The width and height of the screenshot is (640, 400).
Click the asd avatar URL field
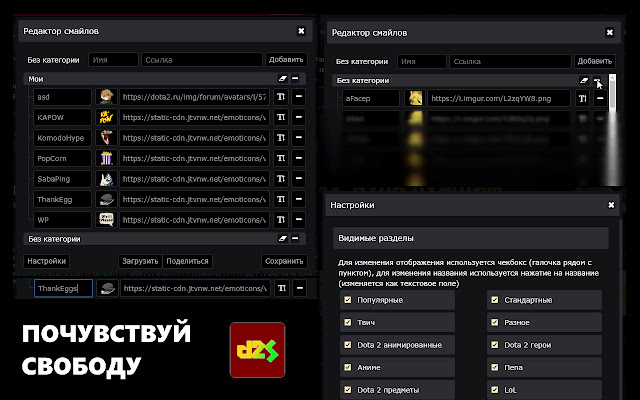194,97
